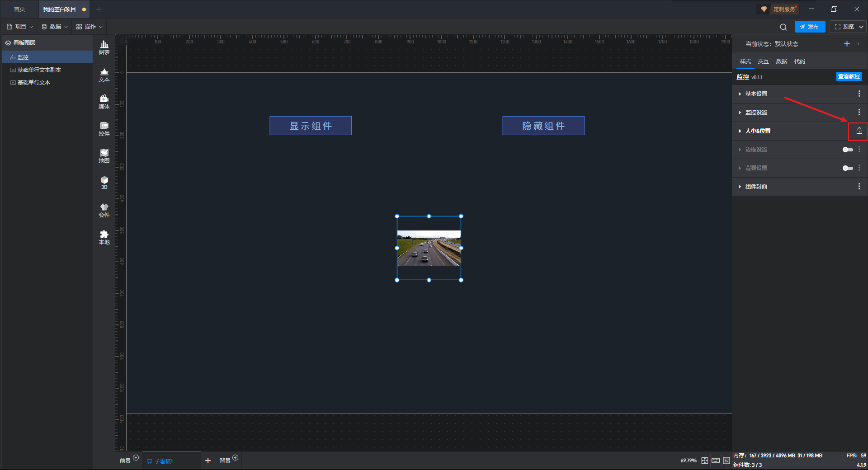
Task: Open the 地图 map component panel
Action: [x=104, y=156]
